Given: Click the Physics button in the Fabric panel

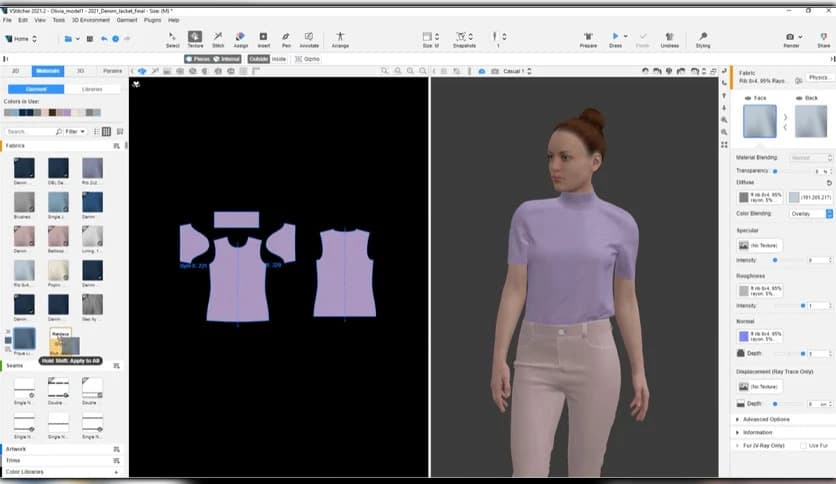Looking at the screenshot, I should pos(819,77).
